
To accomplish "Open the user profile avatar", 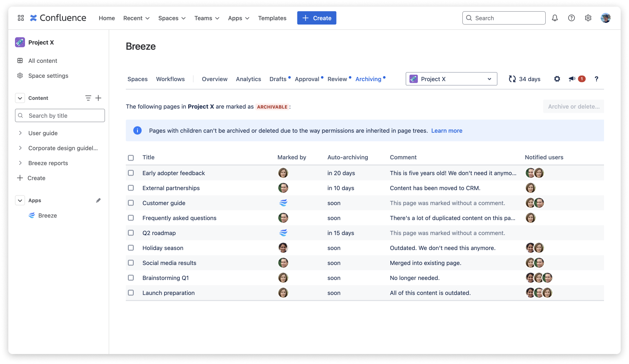I will 606,18.
